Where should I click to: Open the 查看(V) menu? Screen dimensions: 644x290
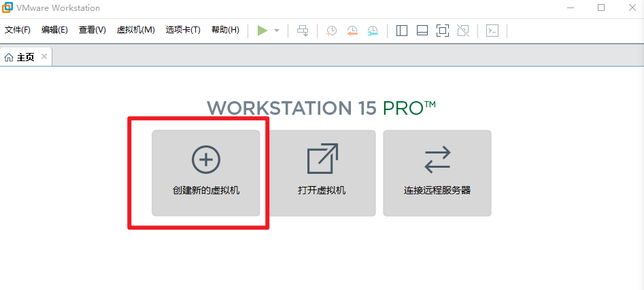[x=92, y=30]
